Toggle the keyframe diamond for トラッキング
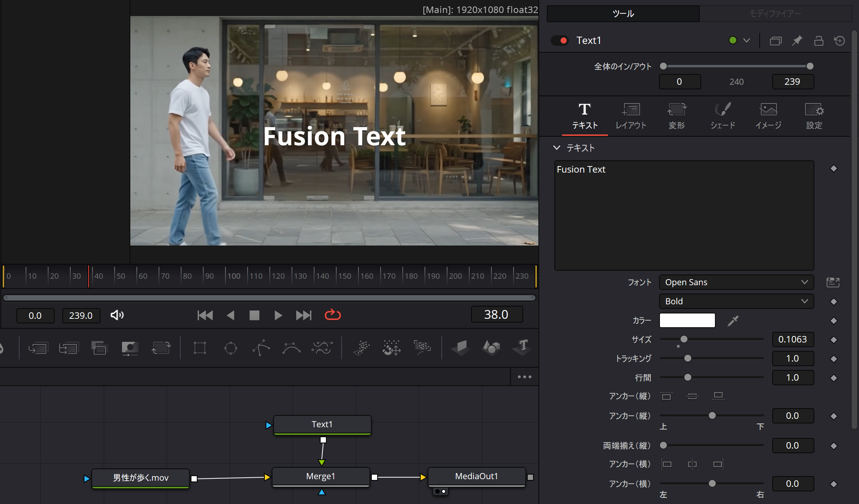This screenshot has width=859, height=504. [834, 359]
